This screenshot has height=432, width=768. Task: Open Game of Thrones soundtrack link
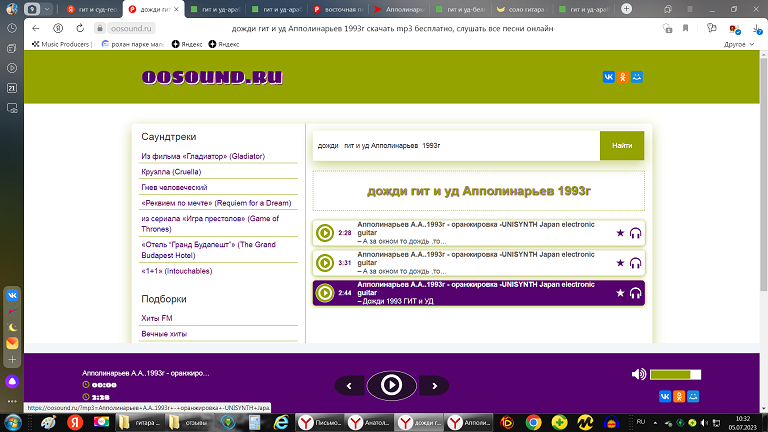pyautogui.click(x=210, y=224)
